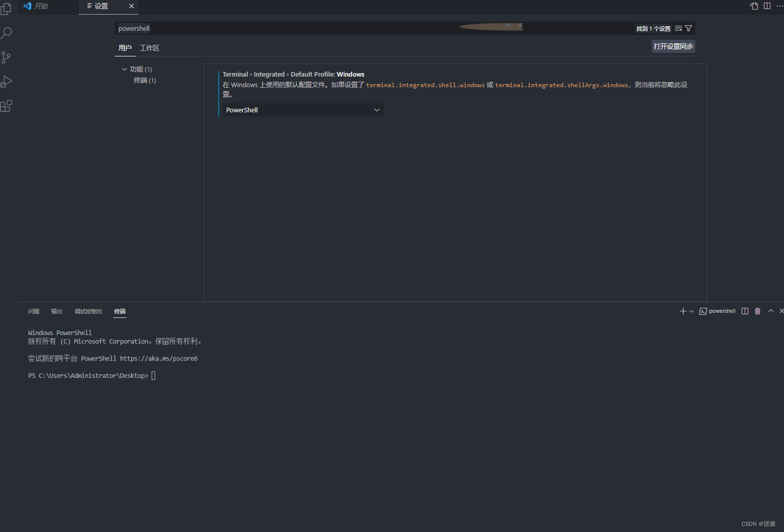Switch to the 输出 panel tab
Screen dimensions: 784x532
pos(56,311)
